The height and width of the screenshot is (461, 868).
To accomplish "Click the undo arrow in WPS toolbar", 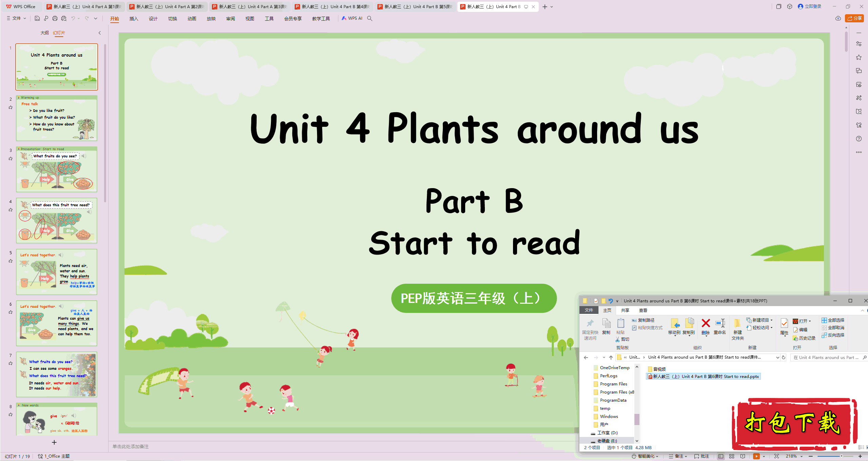I will pyautogui.click(x=73, y=18).
